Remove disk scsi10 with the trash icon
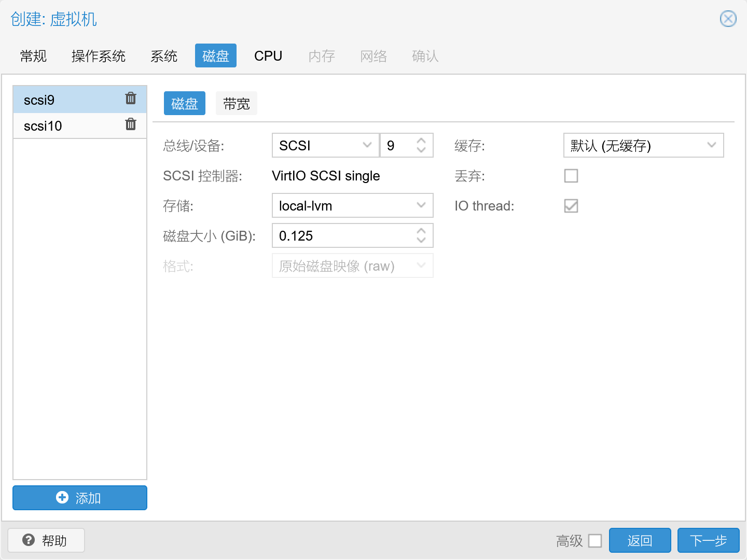This screenshot has width=747, height=560. (131, 124)
